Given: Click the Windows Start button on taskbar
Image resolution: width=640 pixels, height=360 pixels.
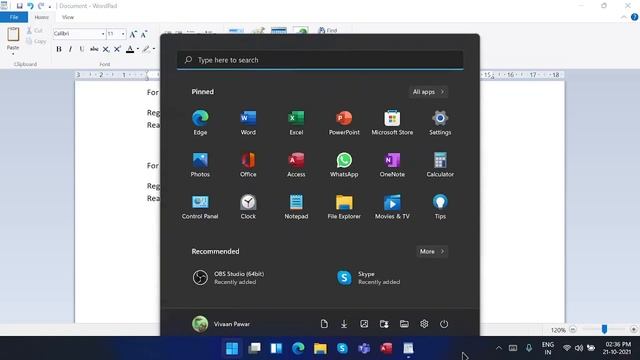Looking at the screenshot, I should point(232,348).
